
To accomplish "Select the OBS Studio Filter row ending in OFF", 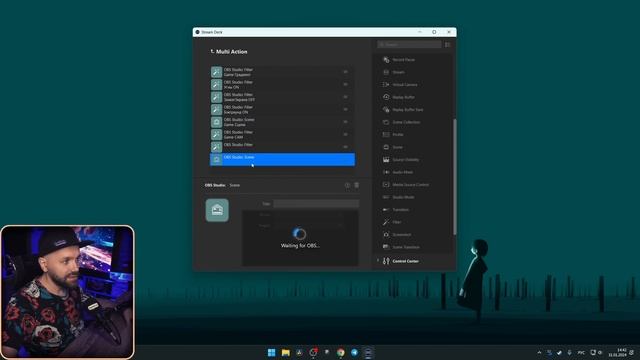I will click(282, 97).
